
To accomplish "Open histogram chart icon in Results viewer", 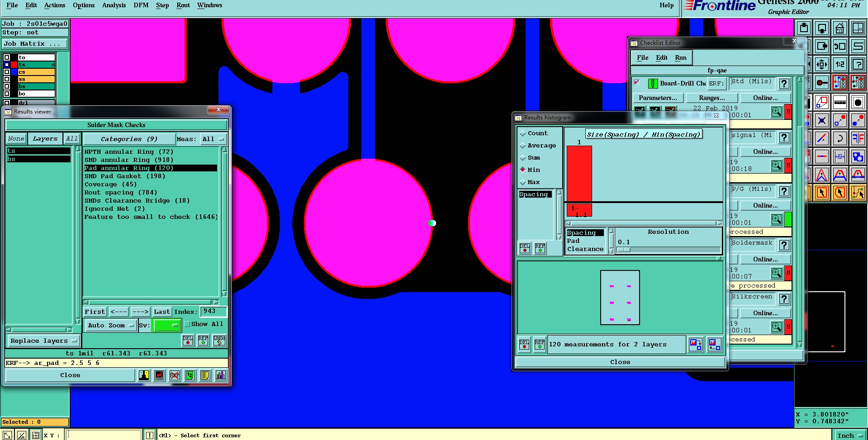I will click(x=221, y=375).
